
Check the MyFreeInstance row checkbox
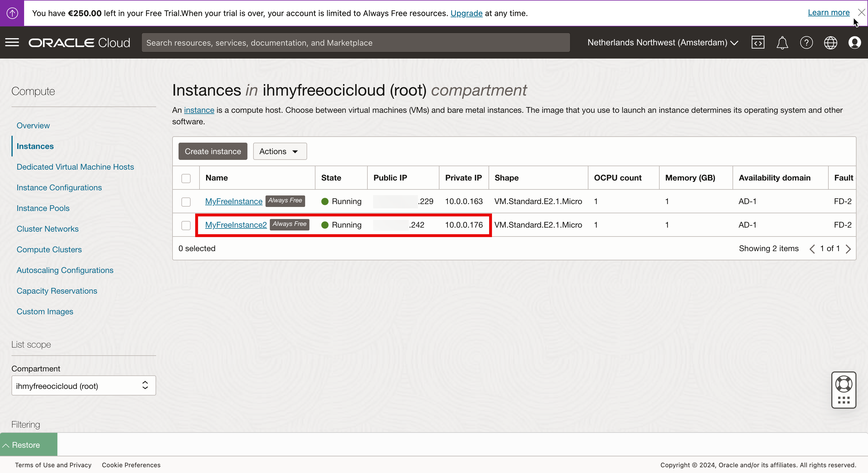pyautogui.click(x=186, y=201)
